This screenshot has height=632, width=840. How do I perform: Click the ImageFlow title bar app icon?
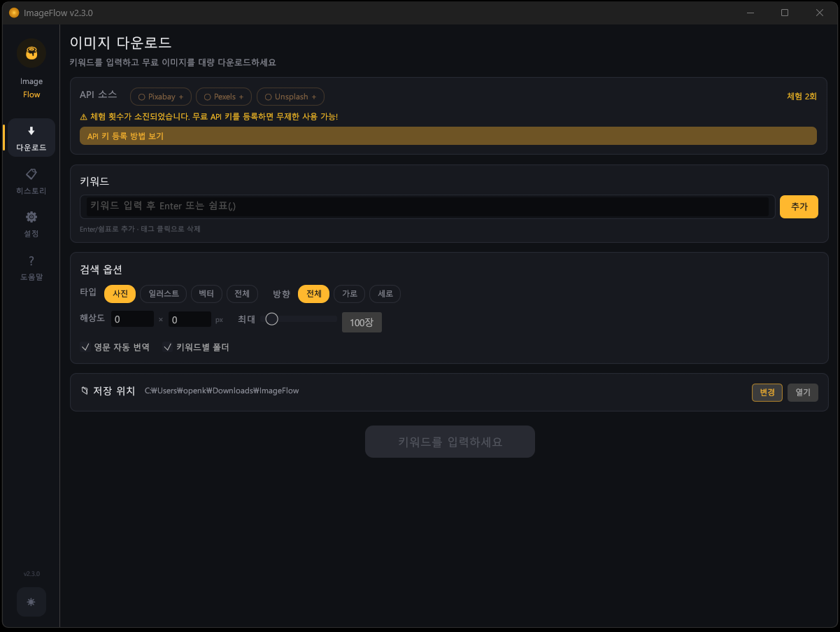point(14,13)
